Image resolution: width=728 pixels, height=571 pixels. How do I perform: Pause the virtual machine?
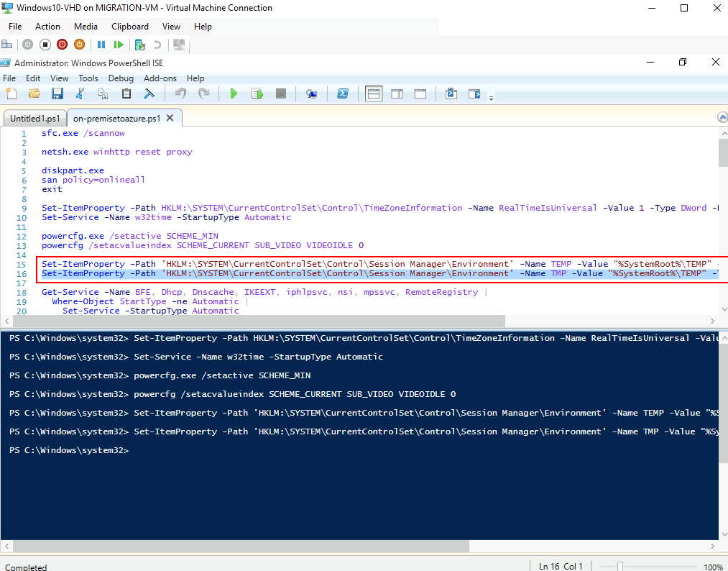click(101, 45)
